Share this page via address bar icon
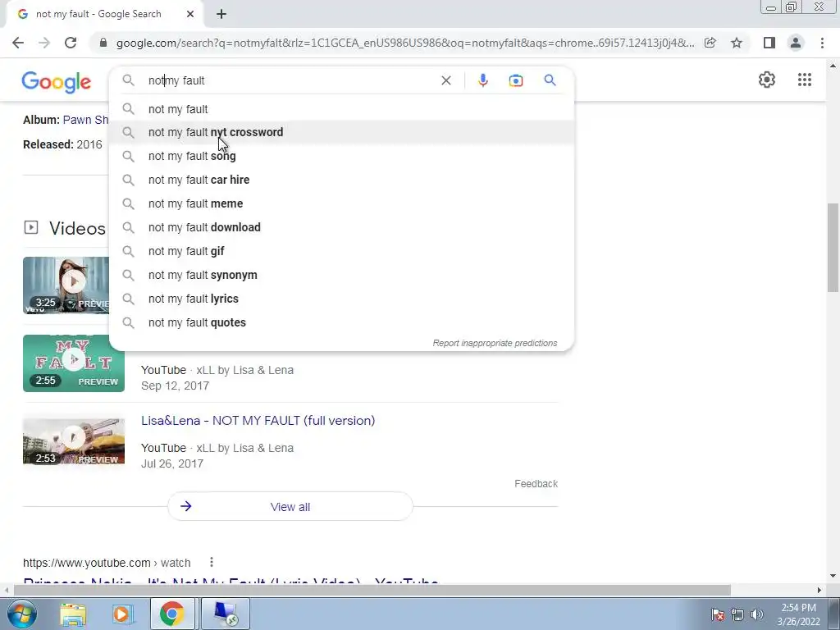 [x=710, y=43]
